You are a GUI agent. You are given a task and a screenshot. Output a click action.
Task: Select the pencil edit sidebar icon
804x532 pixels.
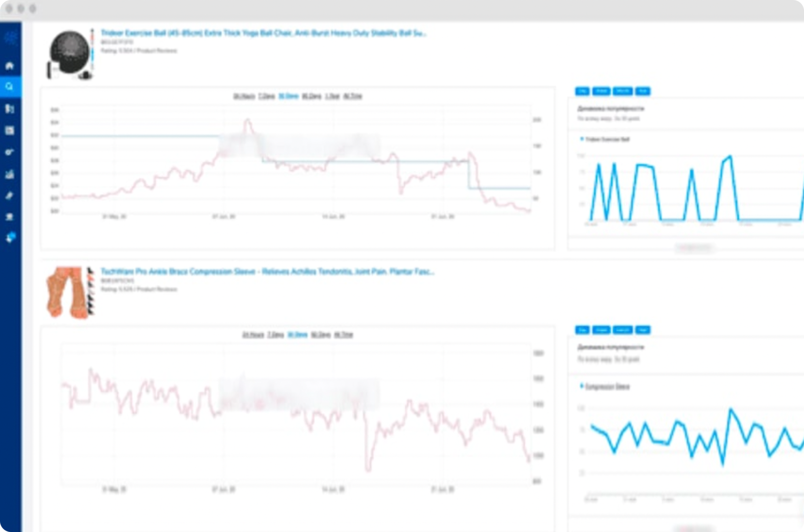click(10, 196)
